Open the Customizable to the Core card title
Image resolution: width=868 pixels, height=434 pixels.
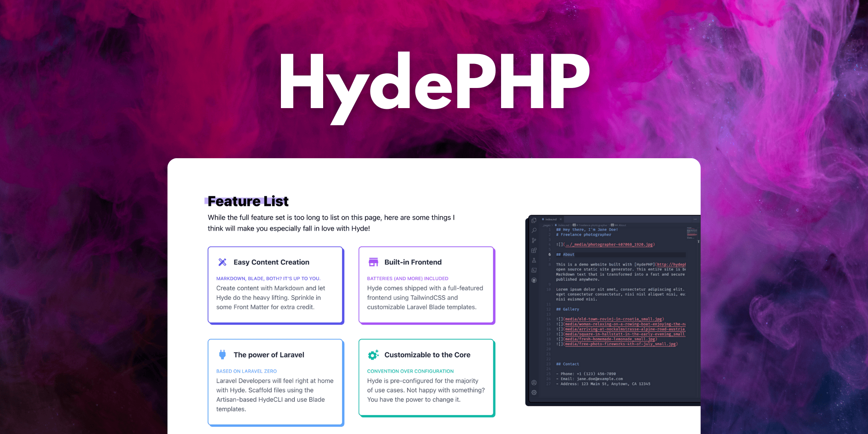click(x=427, y=355)
